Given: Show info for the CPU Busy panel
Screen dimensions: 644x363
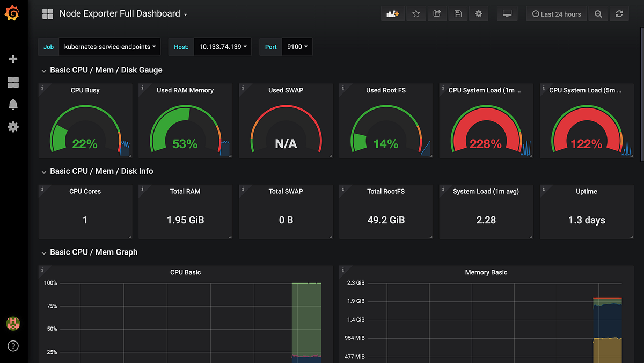Looking at the screenshot, I should coord(42,87).
